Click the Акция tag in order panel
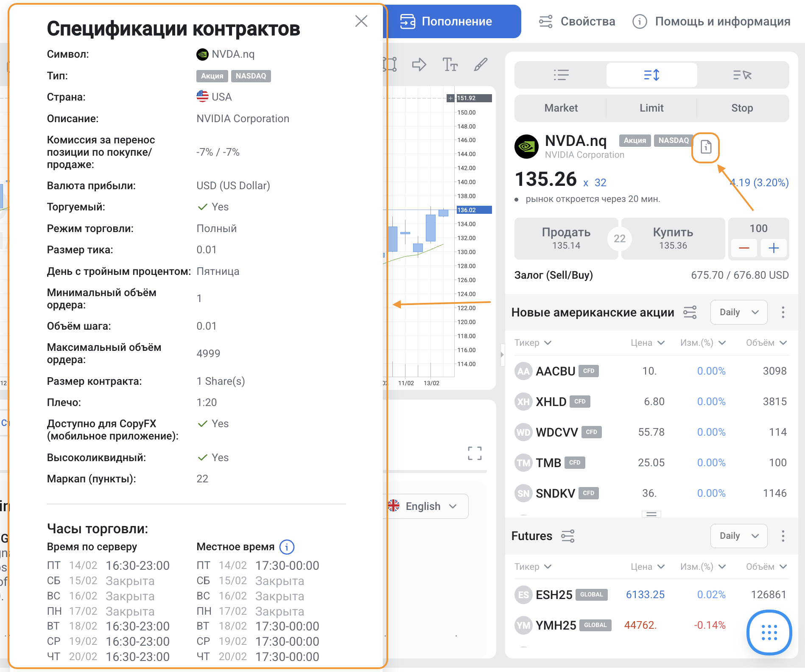Screen dimensions: 805x672 click(635, 140)
